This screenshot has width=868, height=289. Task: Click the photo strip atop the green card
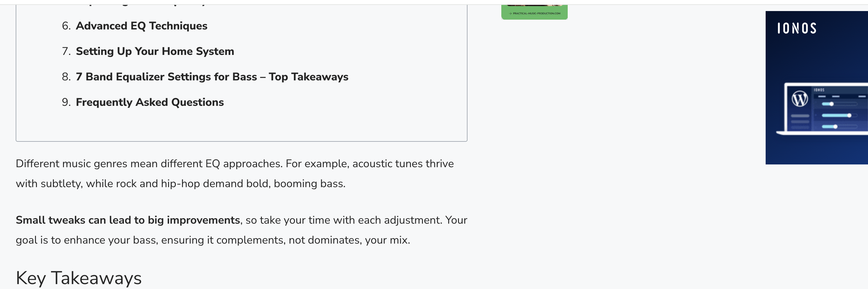tap(534, 6)
